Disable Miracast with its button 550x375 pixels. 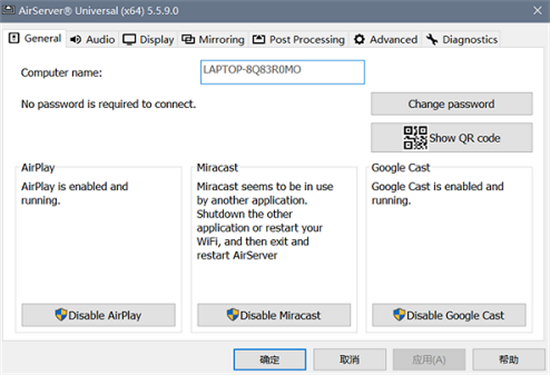pyautogui.click(x=274, y=315)
